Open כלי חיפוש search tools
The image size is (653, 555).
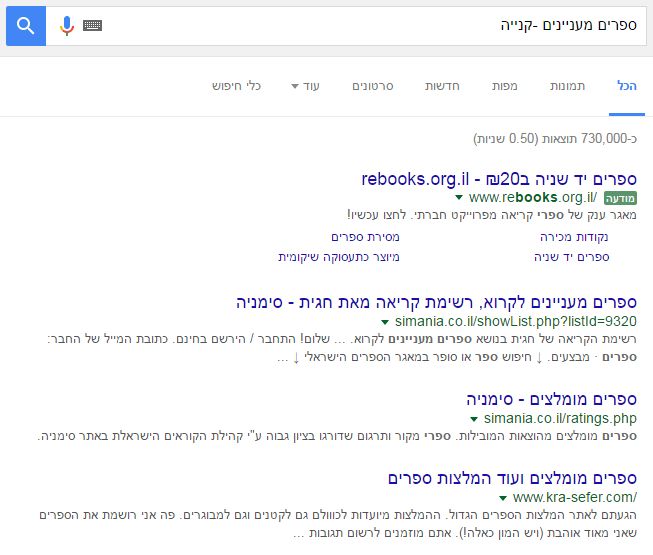click(236, 86)
